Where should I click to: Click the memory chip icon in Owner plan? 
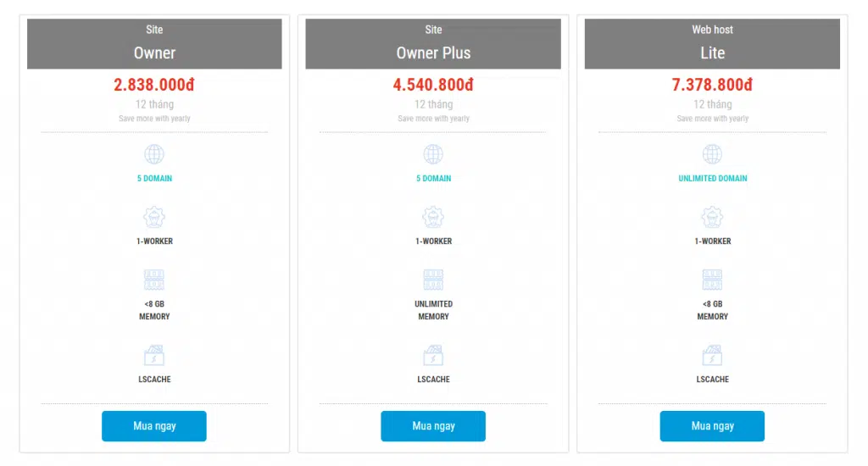click(154, 280)
